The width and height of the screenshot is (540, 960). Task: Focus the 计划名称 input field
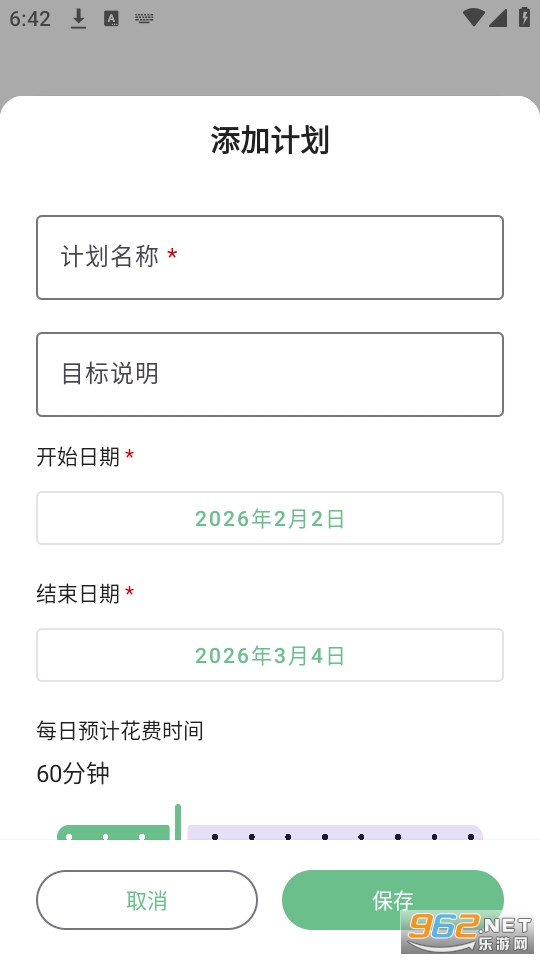tap(270, 257)
